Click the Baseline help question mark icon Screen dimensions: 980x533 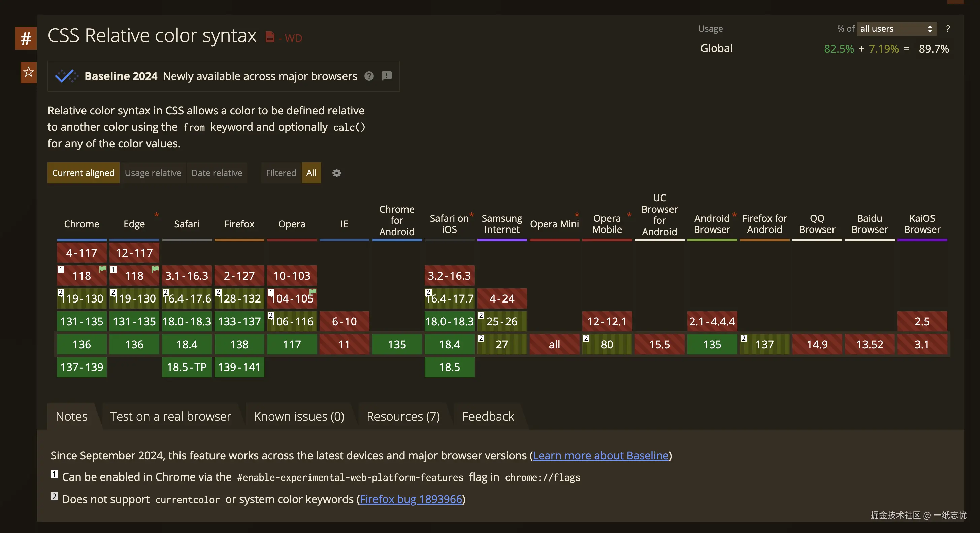coord(369,76)
